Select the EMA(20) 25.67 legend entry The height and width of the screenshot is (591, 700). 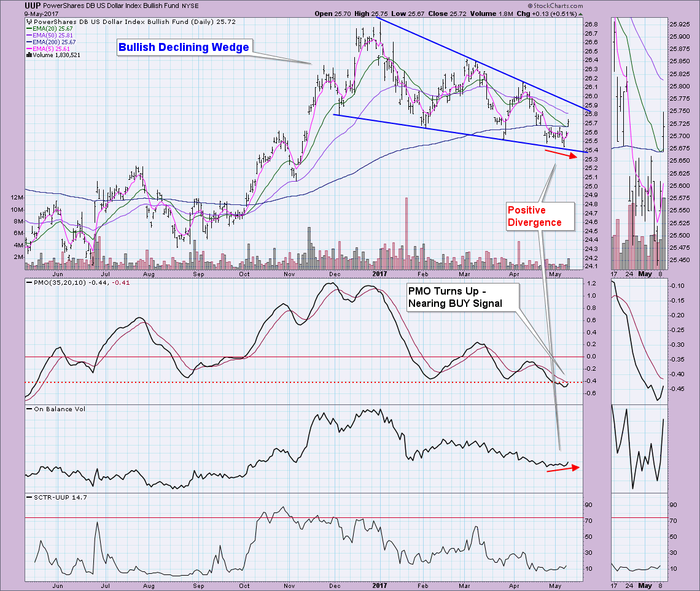point(49,29)
